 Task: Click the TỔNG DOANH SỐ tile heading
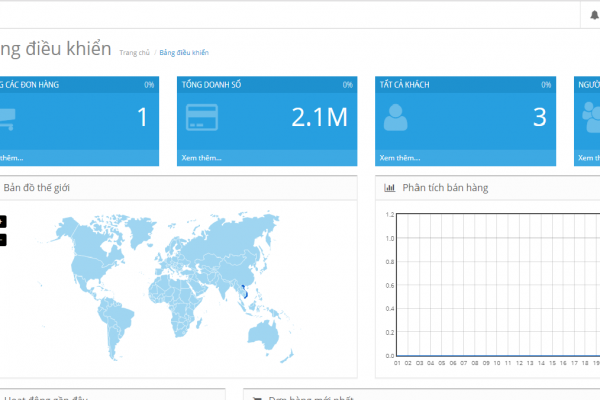(211, 85)
